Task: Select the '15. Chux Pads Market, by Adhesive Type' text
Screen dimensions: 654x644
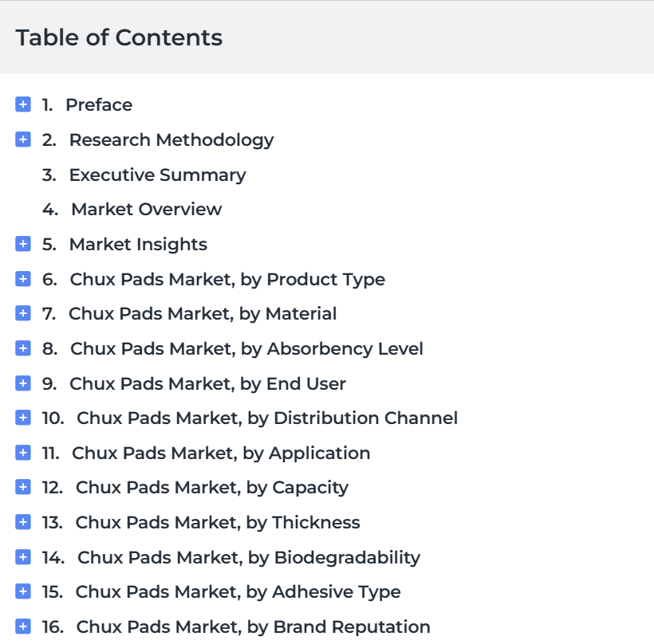Action: (x=222, y=592)
